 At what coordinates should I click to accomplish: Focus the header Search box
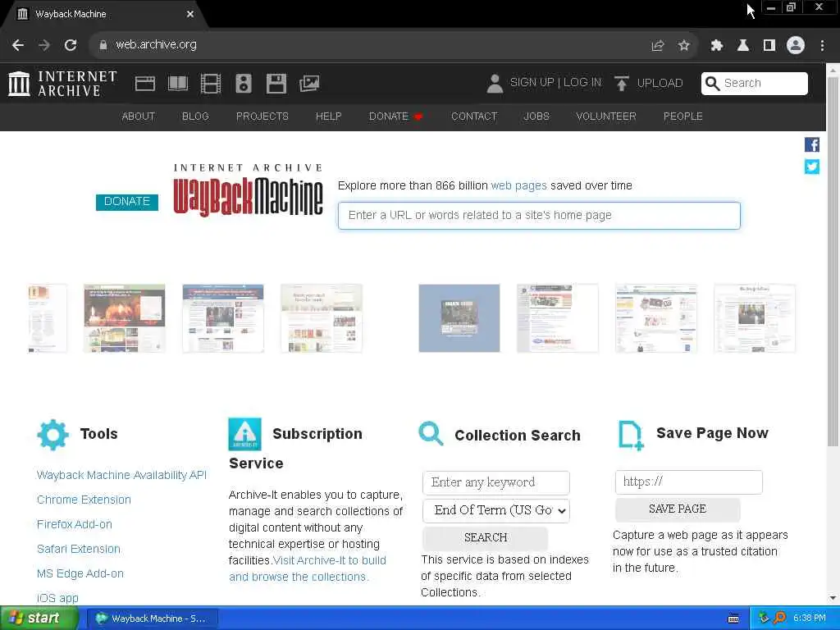click(755, 84)
